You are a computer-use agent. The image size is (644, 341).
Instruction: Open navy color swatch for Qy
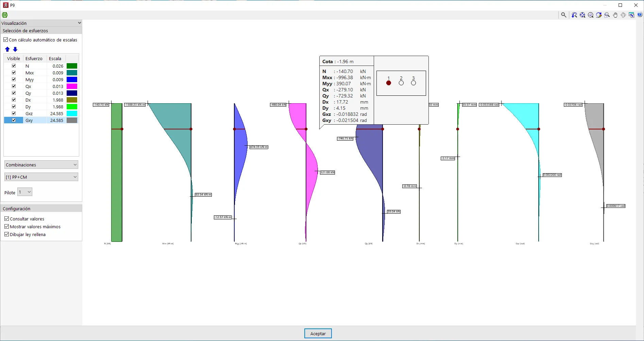[x=72, y=93]
